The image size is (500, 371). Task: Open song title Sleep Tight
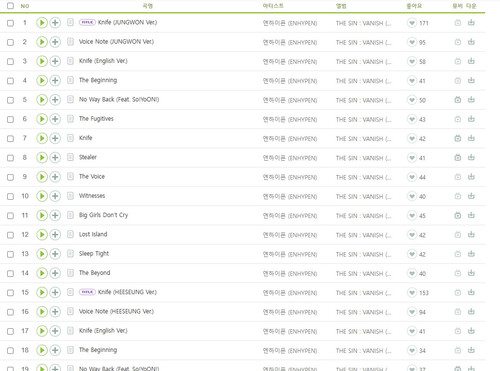tap(94, 254)
